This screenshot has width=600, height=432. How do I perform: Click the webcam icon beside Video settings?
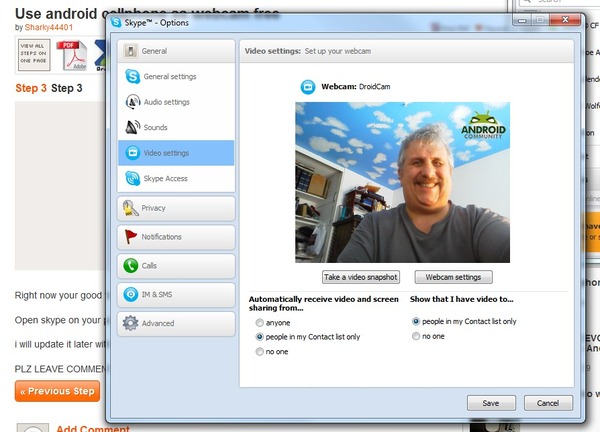[133, 153]
